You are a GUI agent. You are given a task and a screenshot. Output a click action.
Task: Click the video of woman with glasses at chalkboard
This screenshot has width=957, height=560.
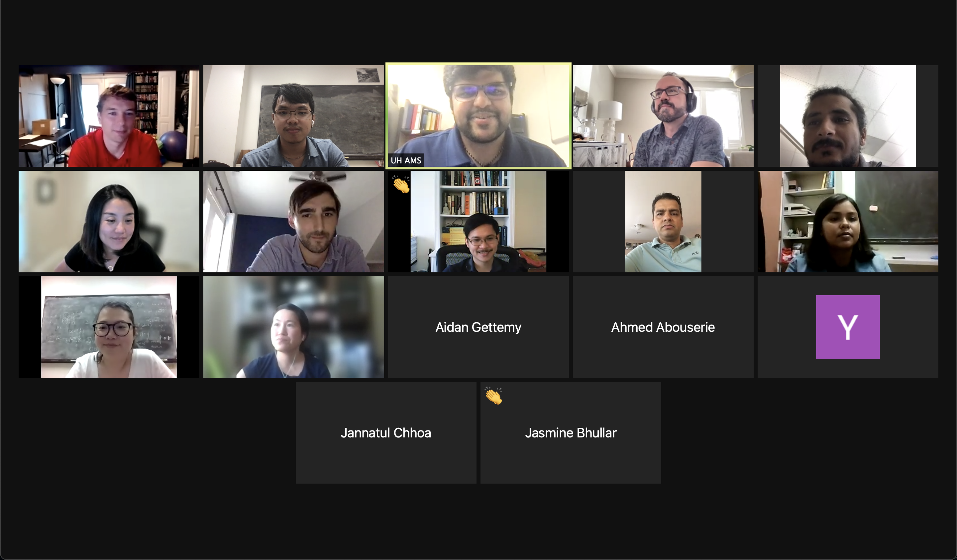coord(109,327)
